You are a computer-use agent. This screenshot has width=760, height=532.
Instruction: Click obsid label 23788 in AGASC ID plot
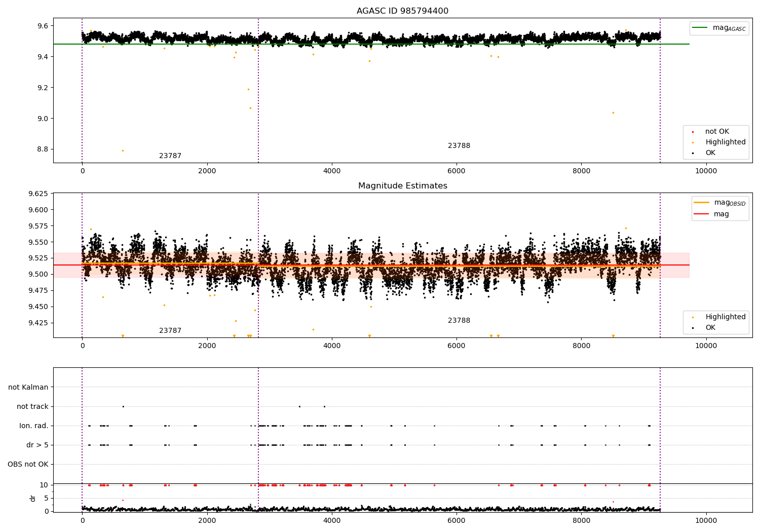pyautogui.click(x=459, y=146)
